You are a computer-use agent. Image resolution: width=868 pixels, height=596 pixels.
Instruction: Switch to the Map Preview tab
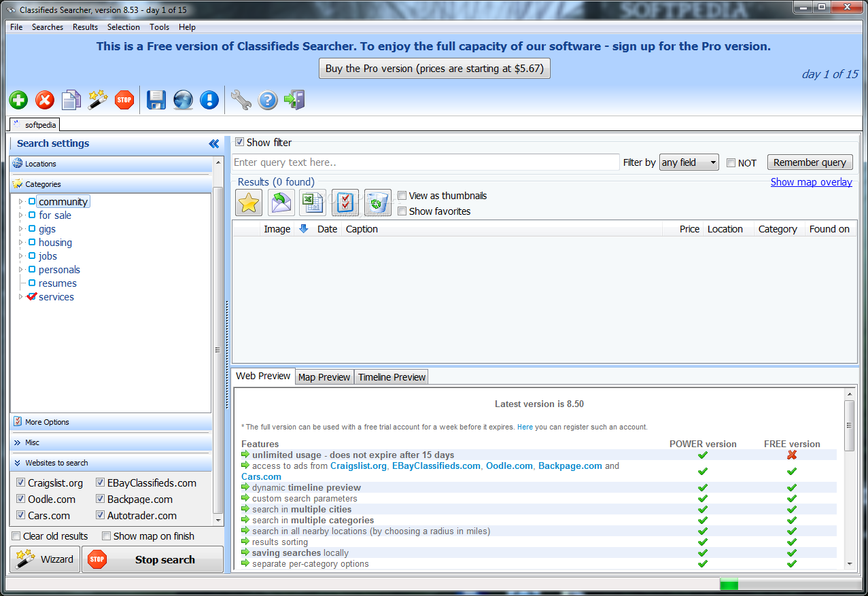pos(324,377)
